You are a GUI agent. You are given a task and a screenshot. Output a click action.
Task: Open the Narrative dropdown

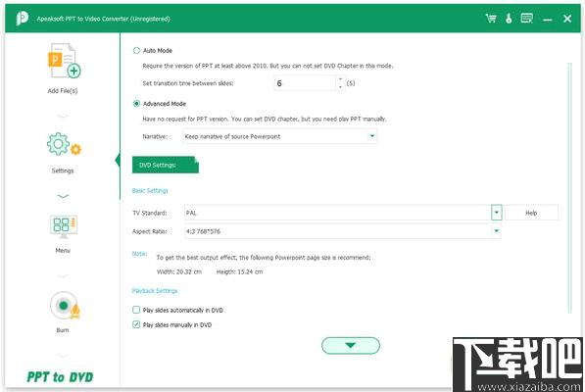point(279,136)
